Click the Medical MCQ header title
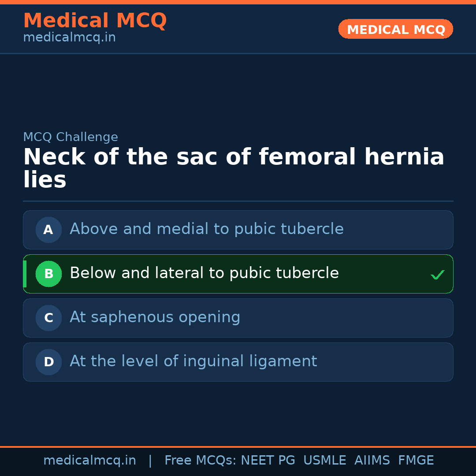476x476 pixels. click(x=95, y=21)
